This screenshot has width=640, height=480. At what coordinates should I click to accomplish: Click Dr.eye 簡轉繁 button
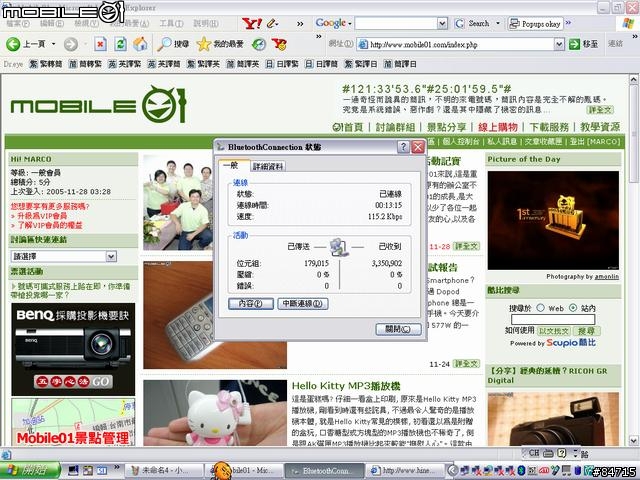85,64
